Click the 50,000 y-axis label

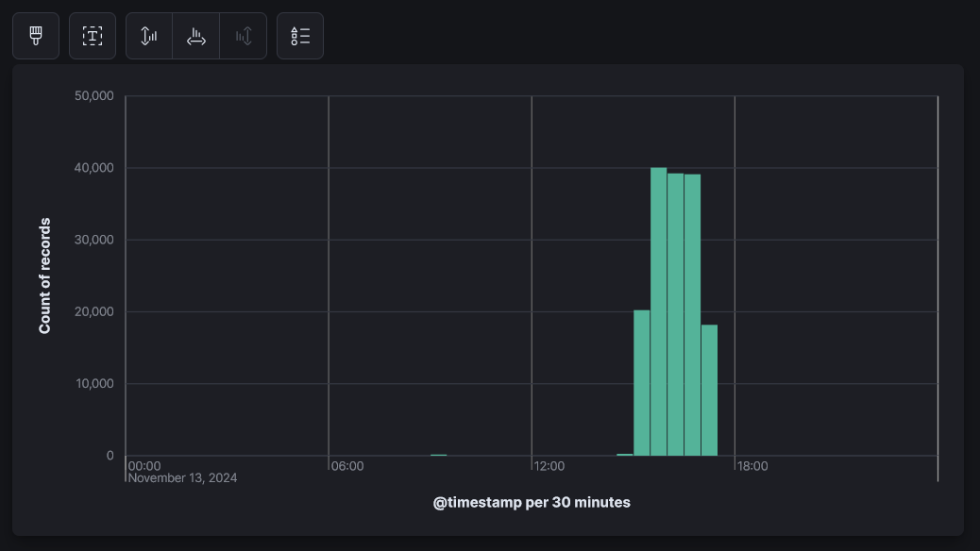coord(93,96)
